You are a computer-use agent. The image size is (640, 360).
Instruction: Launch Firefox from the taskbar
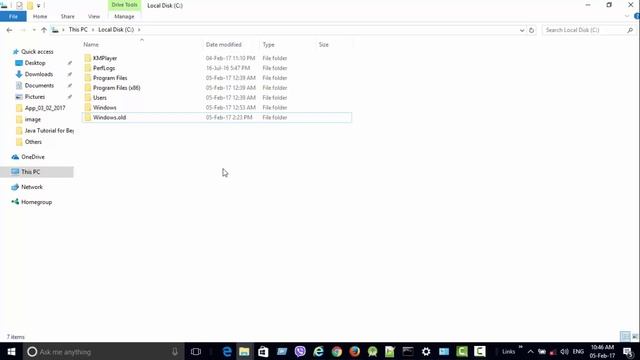(355, 351)
